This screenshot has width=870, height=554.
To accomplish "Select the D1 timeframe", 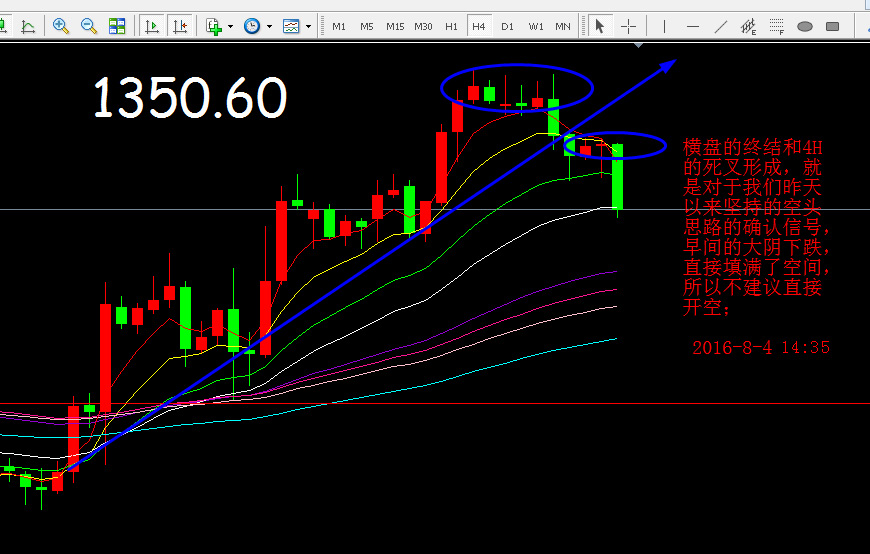I will pos(507,26).
